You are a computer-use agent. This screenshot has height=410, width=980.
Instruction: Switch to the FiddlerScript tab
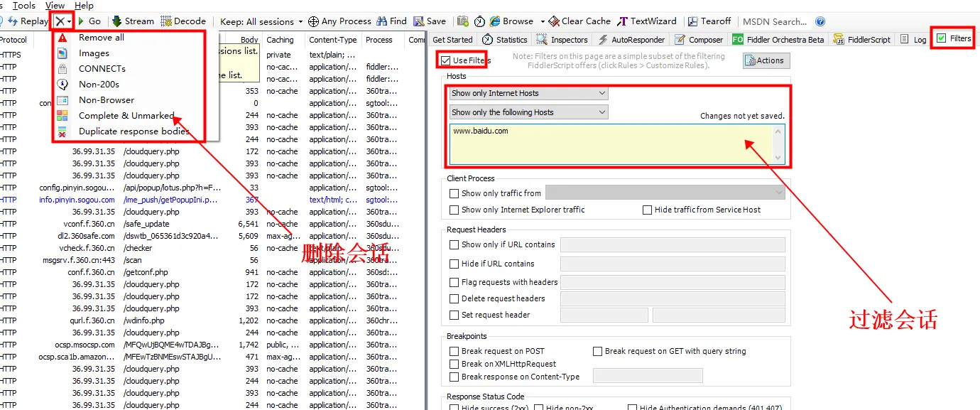[861, 40]
